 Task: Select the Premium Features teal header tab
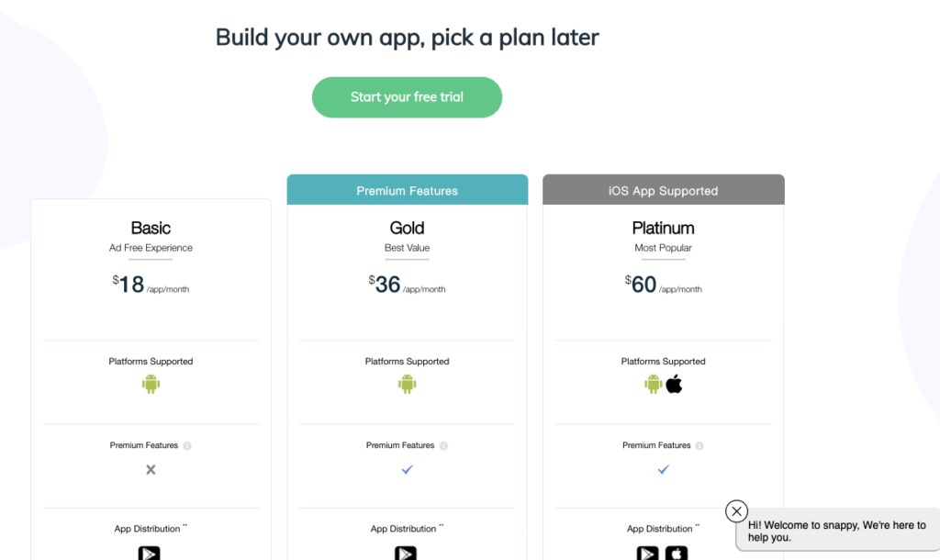tap(407, 191)
